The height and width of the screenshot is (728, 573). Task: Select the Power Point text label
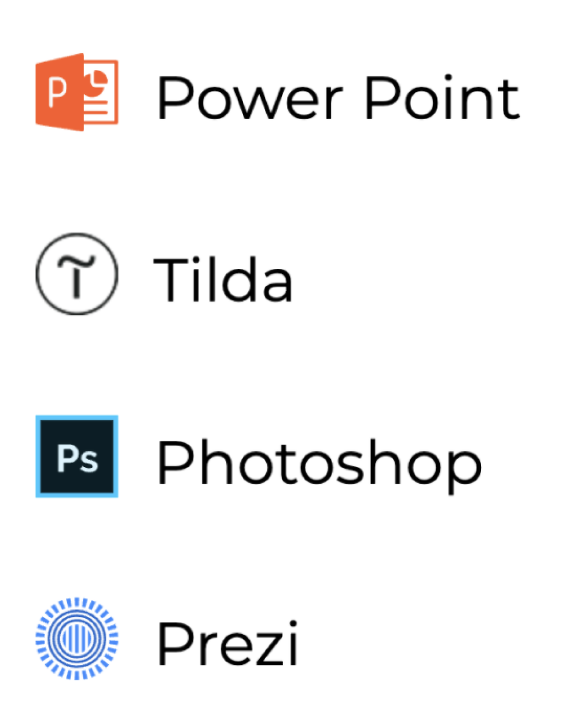339,98
